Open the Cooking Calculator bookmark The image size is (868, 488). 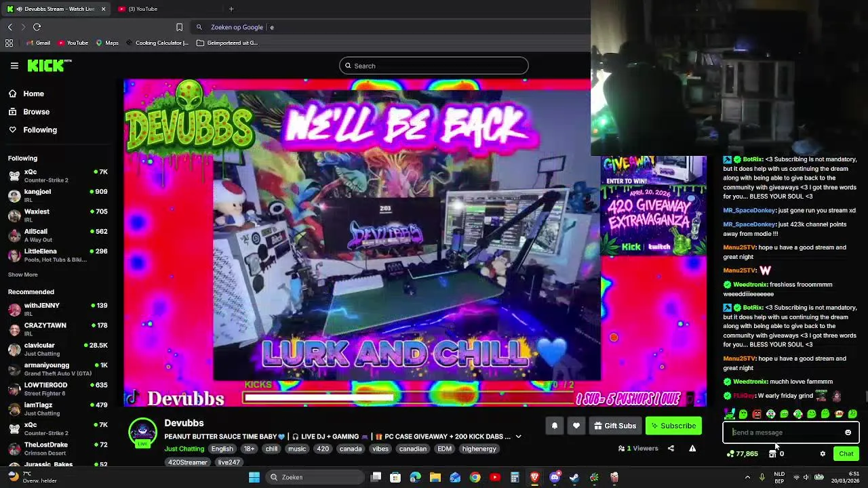tap(157, 43)
